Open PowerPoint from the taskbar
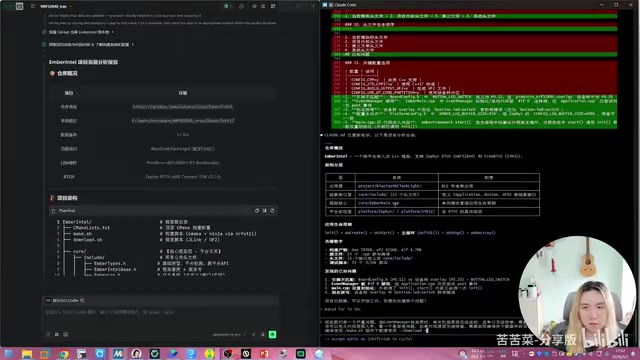The image size is (640, 360). coord(264,353)
